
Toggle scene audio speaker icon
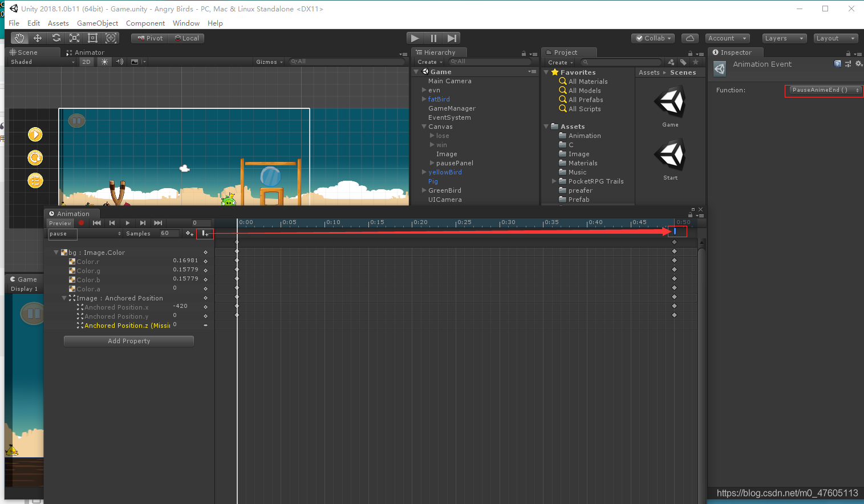(120, 62)
